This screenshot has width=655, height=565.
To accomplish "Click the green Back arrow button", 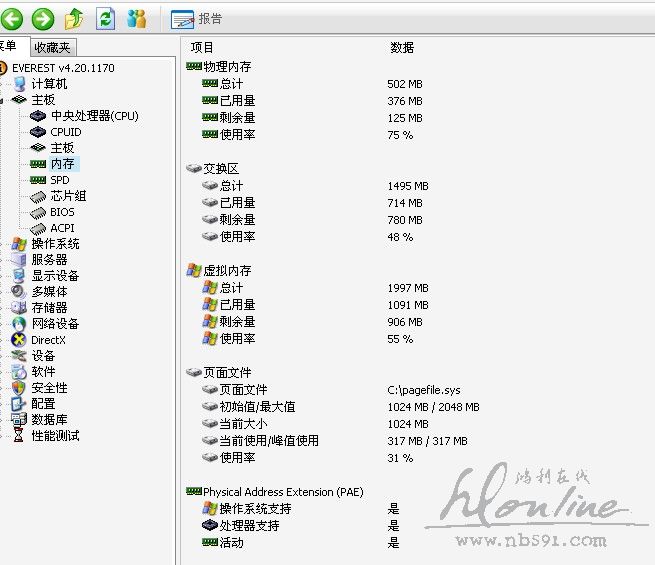I will click(x=11, y=18).
